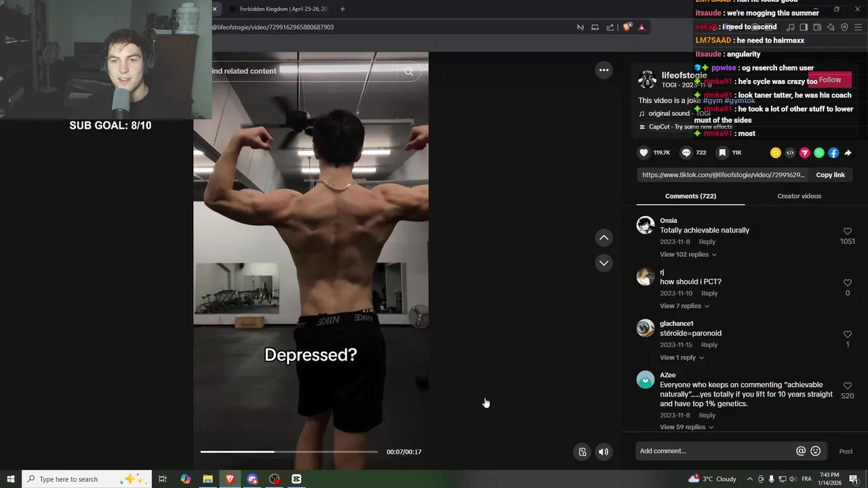Viewport: 868px width, 488px height.
Task: Open the original sound - TOGI link
Action: click(674, 114)
